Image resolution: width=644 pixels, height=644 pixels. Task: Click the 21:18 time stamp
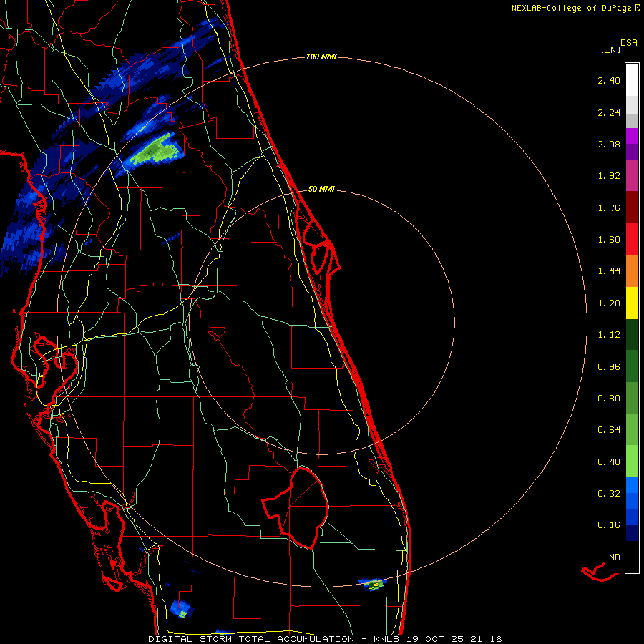click(487, 639)
